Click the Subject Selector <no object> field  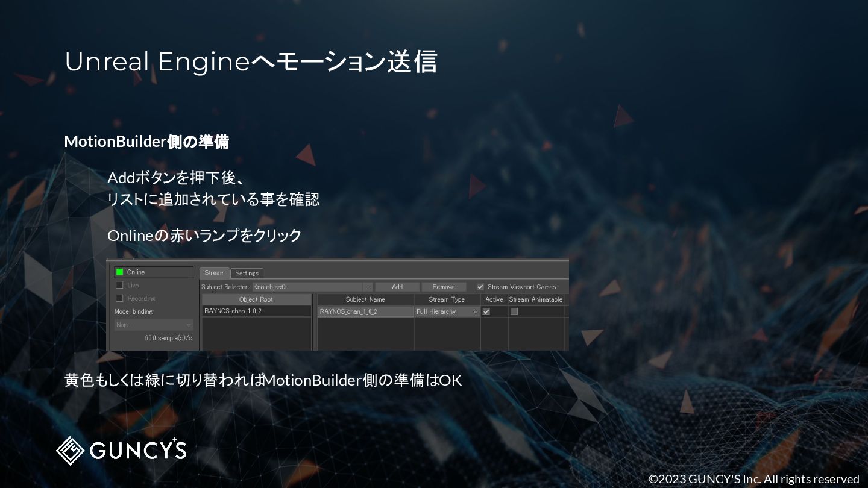coord(306,287)
